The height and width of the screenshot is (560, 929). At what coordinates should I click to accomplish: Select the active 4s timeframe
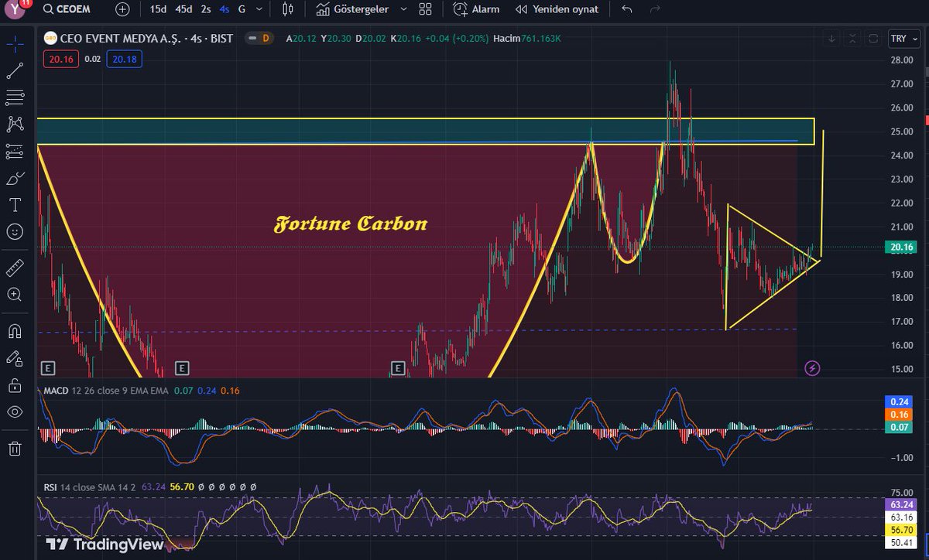tap(225, 9)
